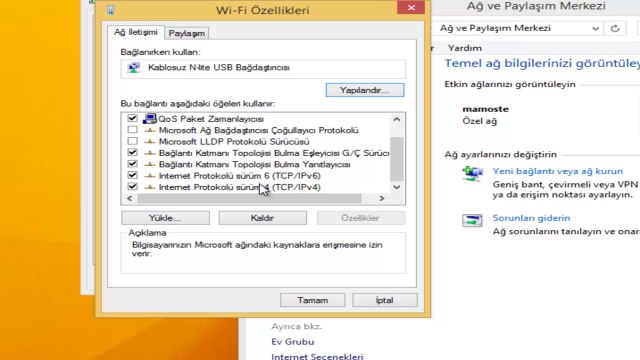Switch to the Paylaşım tab

click(x=187, y=33)
